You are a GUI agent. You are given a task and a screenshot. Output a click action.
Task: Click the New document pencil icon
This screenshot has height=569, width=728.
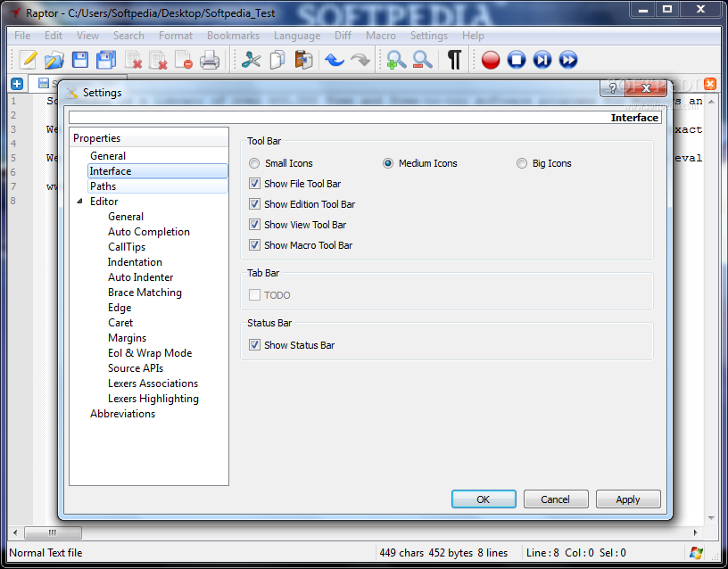[29, 60]
